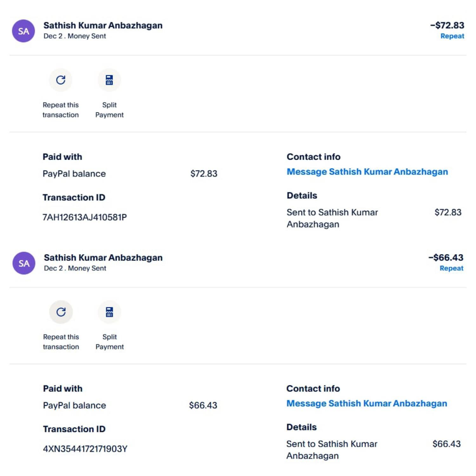The height and width of the screenshot is (476, 476).
Task: Select transaction ID 4XN3544172171903Y
Action: [85, 449]
